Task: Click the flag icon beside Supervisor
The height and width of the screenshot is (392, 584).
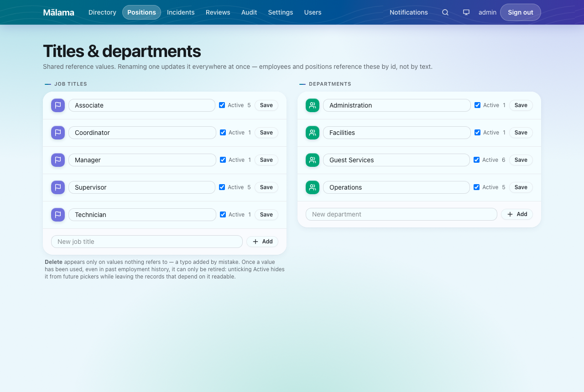Action: pos(58,187)
